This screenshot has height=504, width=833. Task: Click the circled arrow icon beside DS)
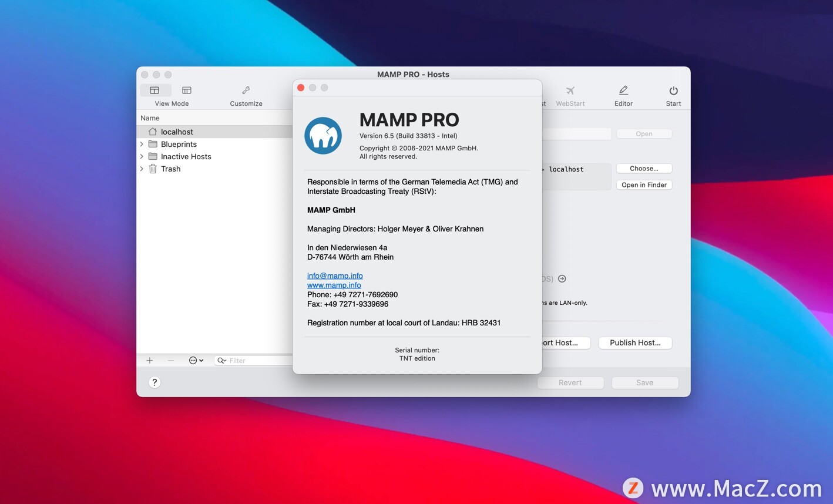[562, 279]
